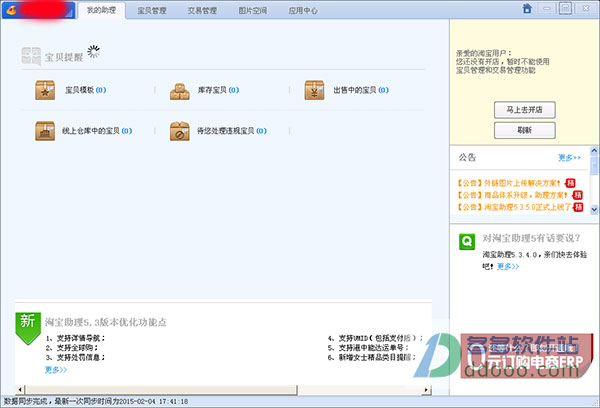Open 更多>> link under version feature list
The width and height of the screenshot is (600, 408).
[x=56, y=370]
